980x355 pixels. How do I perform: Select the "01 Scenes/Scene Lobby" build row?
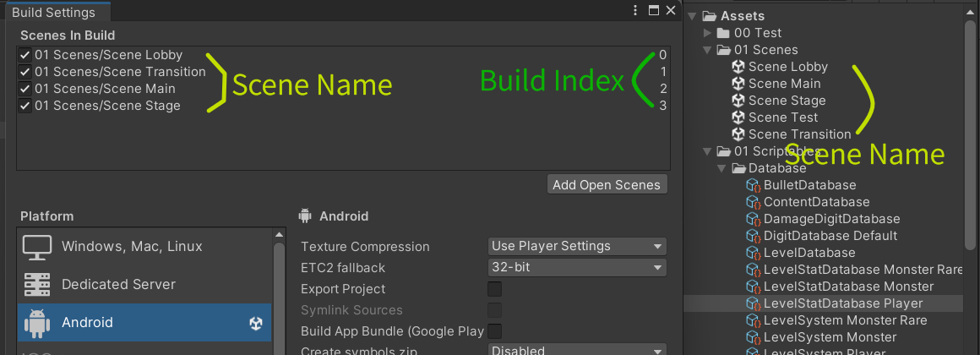pos(343,55)
